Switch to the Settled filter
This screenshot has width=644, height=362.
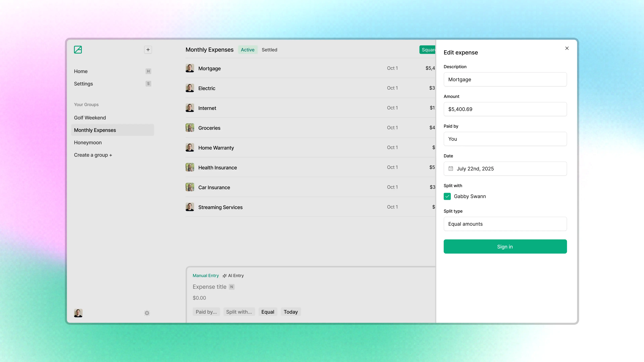pyautogui.click(x=269, y=50)
